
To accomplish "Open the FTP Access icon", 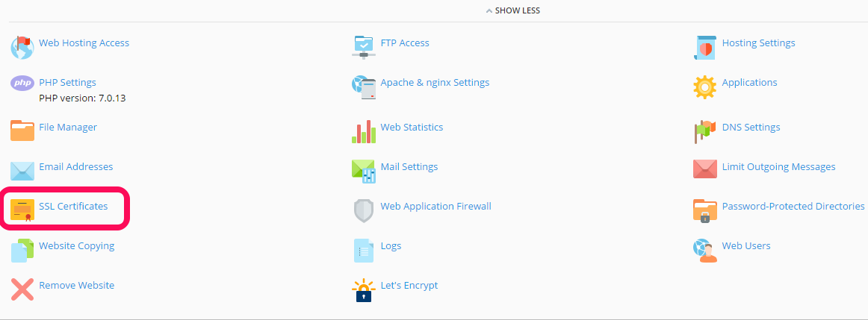I will (x=364, y=47).
